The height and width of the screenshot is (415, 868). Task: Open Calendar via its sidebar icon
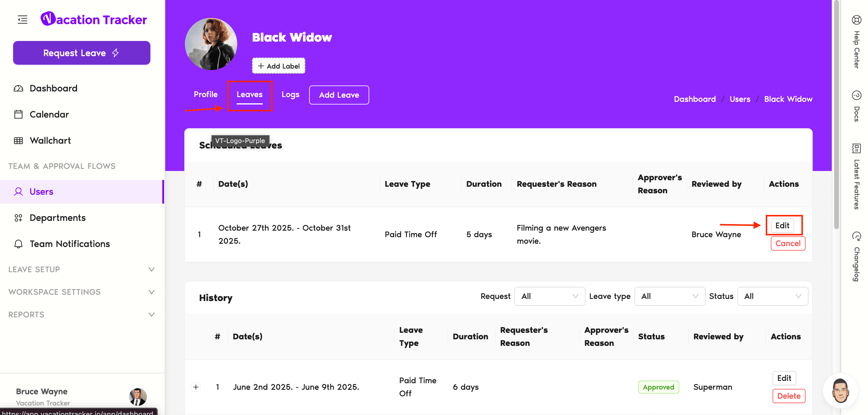[x=18, y=114]
